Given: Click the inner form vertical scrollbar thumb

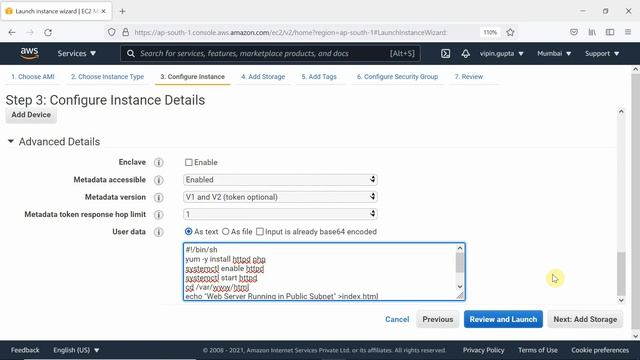Looking at the screenshot, I should (x=621, y=274).
